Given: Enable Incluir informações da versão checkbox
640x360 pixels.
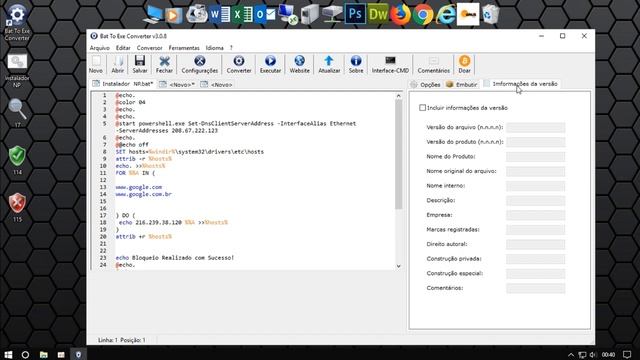Looking at the screenshot, I should [x=422, y=108].
